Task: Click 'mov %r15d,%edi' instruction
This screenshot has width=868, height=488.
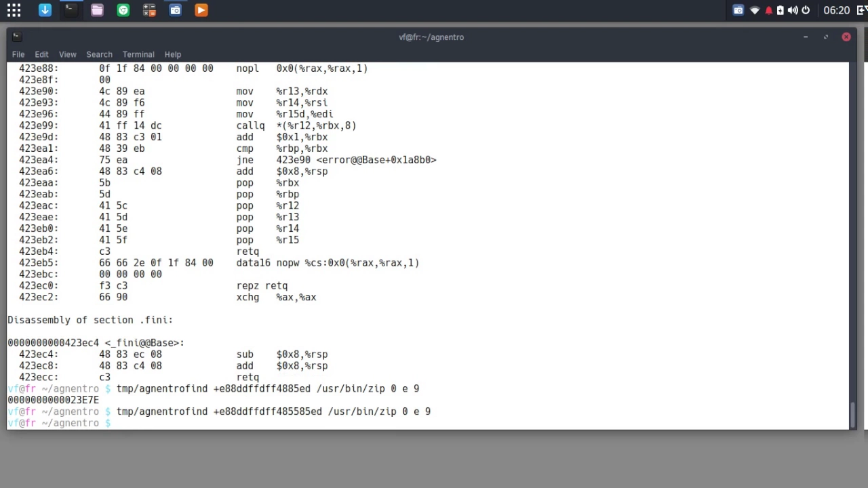Action: point(285,114)
